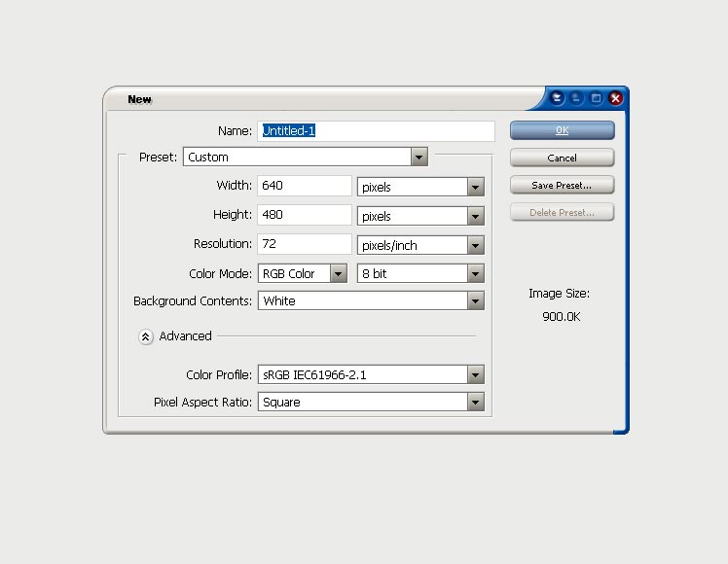Click the Resolution value field 72

[305, 244]
